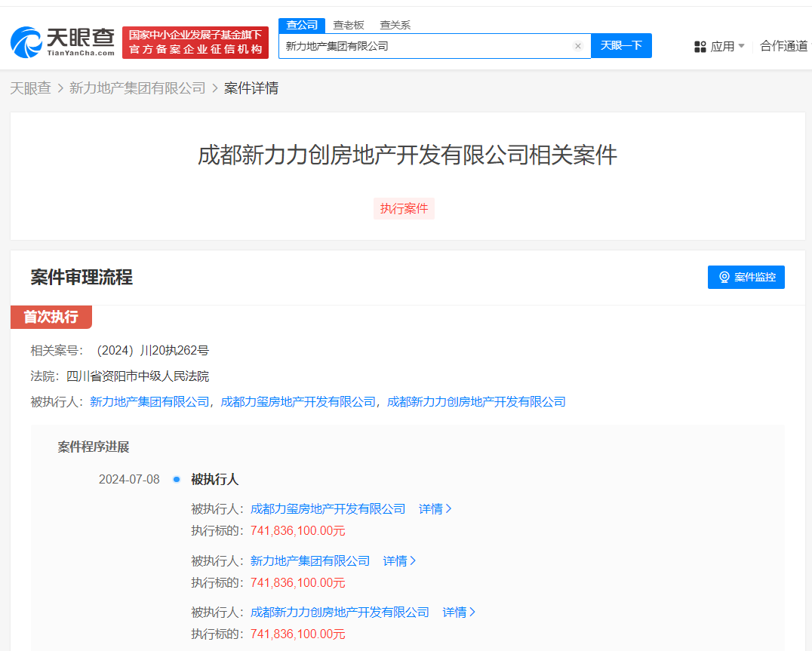Image resolution: width=812 pixels, height=651 pixels.
Task: Click the 天眼一下 search button
Action: pyautogui.click(x=621, y=46)
